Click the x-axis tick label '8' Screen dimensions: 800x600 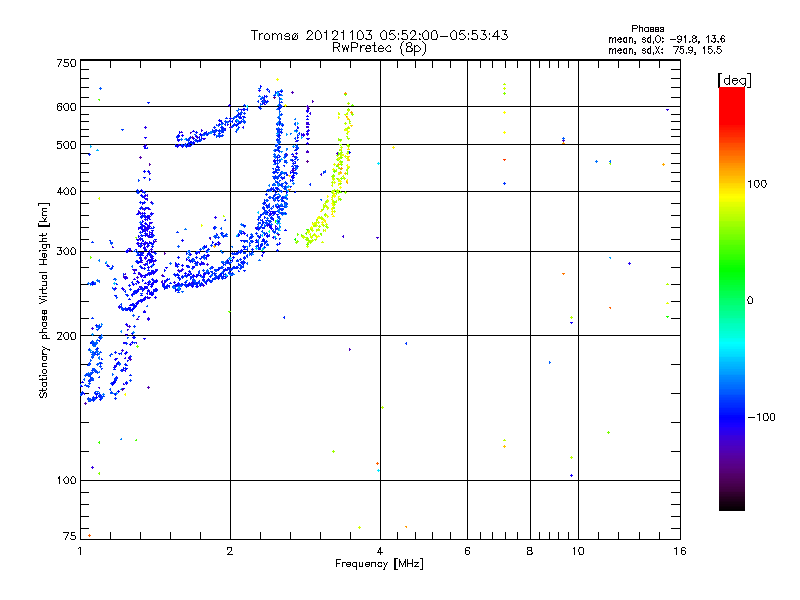(530, 551)
